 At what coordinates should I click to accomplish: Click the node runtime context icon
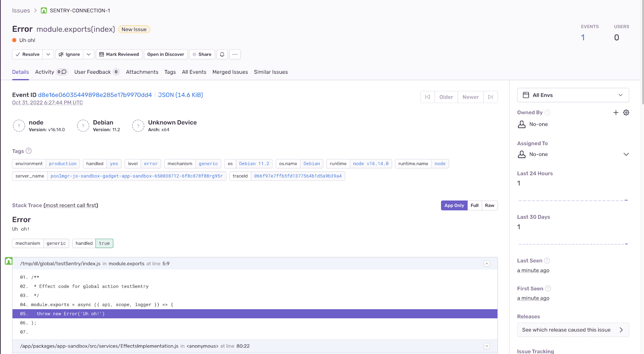[19, 126]
